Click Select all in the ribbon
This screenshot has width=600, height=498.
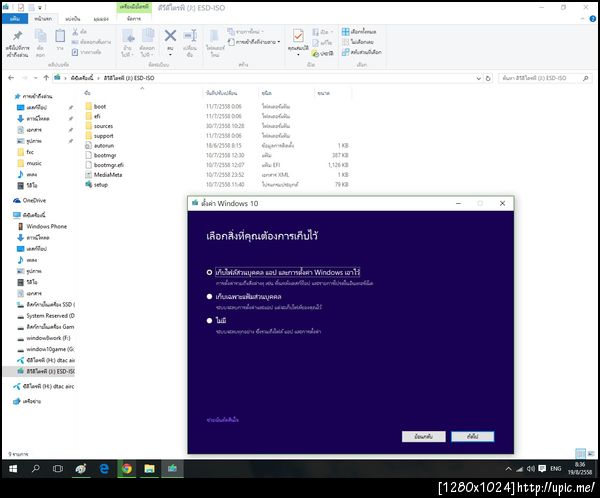(x=359, y=32)
